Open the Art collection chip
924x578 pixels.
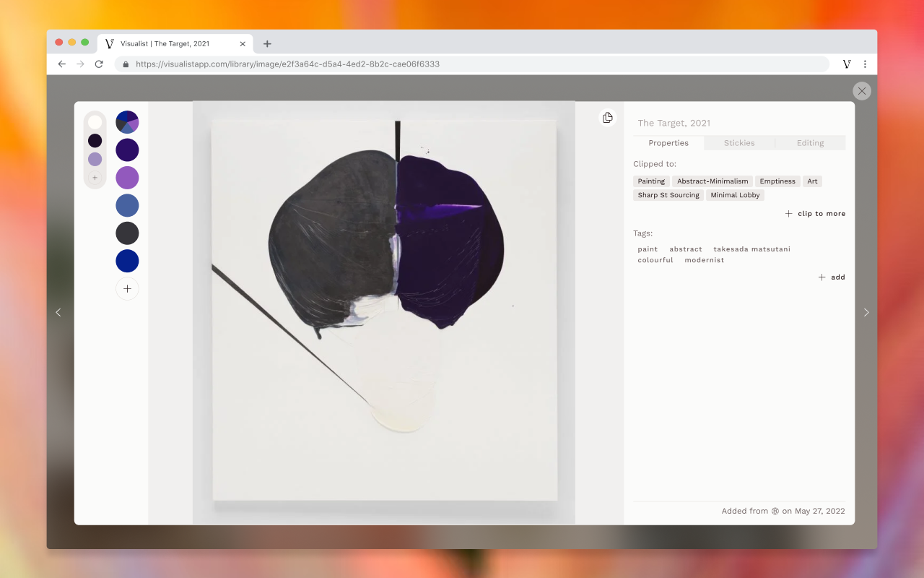[812, 181]
